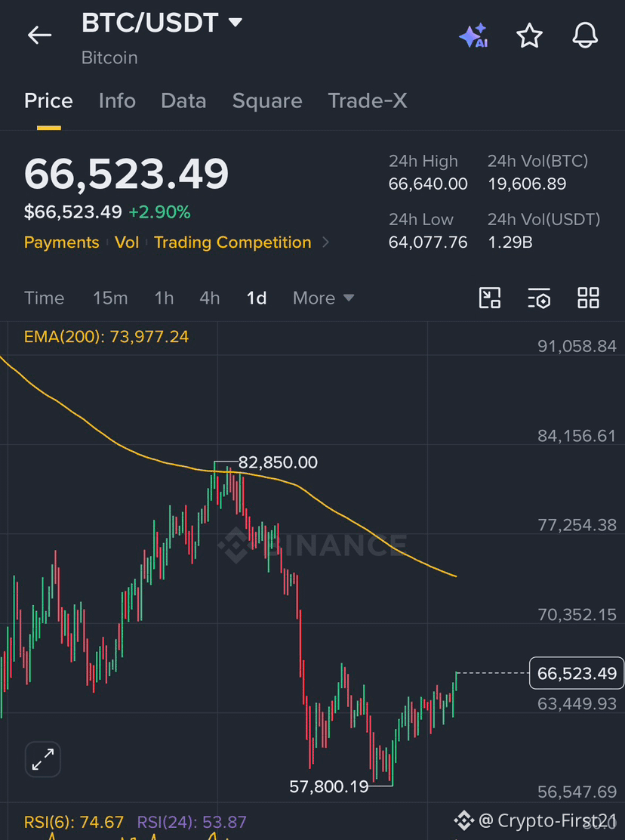Switch to the Data tab
This screenshot has height=840, width=625.
point(183,100)
